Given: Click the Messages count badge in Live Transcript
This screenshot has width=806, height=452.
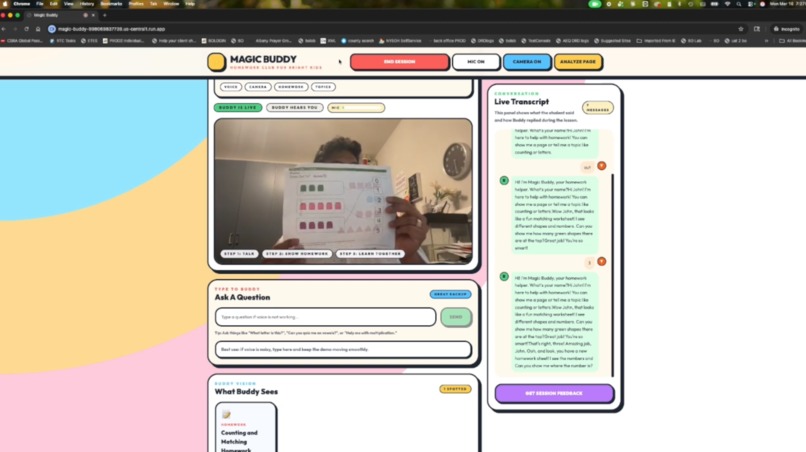Looking at the screenshot, I should pos(597,108).
